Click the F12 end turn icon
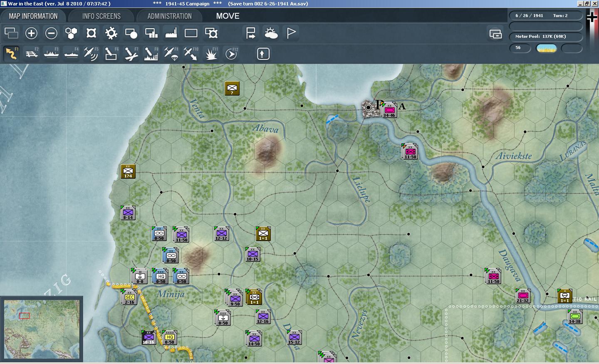 coord(231,54)
